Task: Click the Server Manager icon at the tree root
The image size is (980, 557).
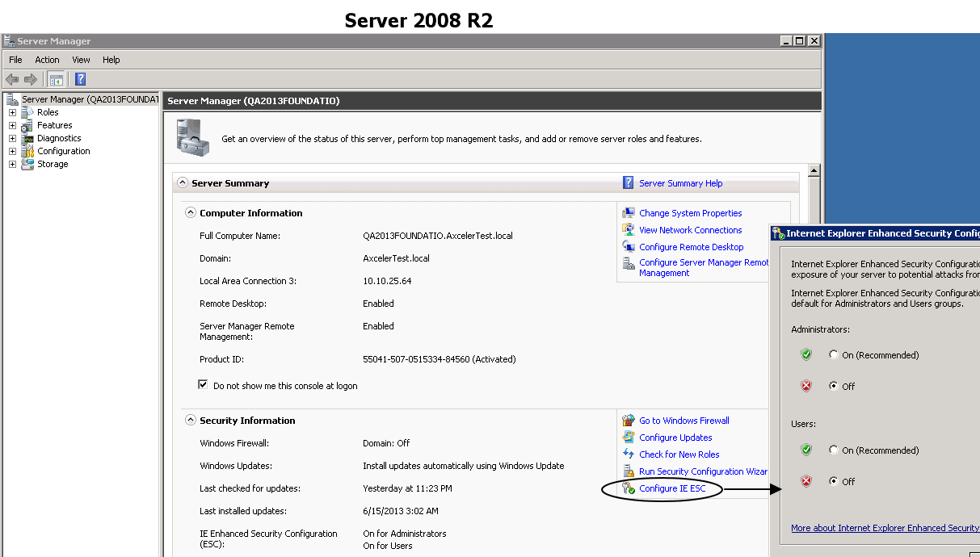Action: (x=11, y=98)
